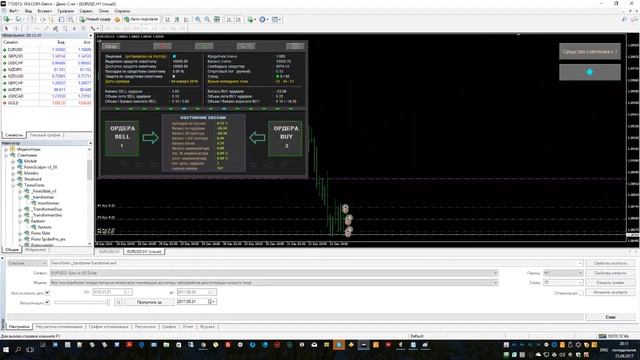The height and width of the screenshot is (360, 640).
Task: Open expert type dropdown in tester
Action: 27,263
